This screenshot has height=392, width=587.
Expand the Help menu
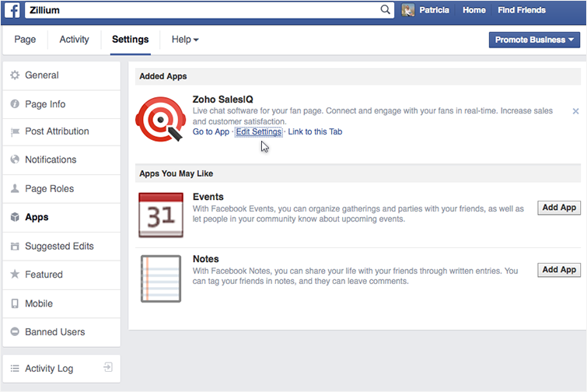(x=185, y=40)
